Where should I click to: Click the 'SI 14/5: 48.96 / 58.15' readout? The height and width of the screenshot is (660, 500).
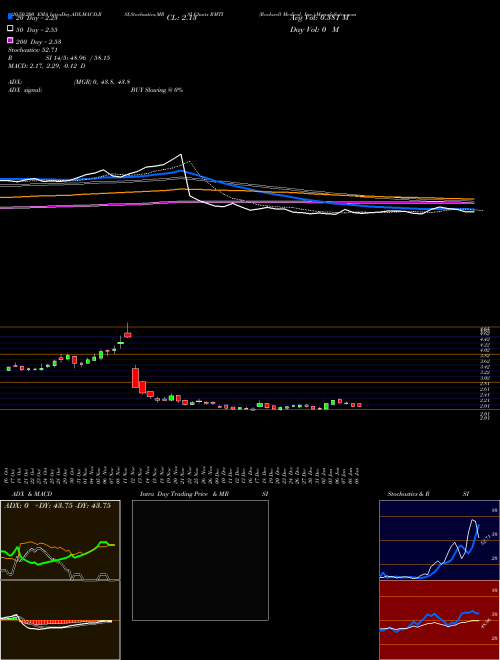tap(78, 58)
